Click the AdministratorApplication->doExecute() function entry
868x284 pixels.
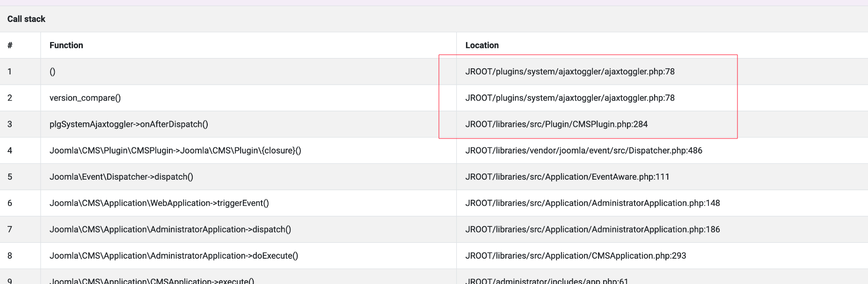(x=174, y=255)
